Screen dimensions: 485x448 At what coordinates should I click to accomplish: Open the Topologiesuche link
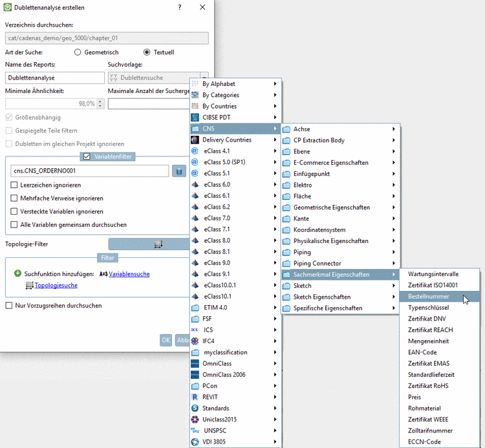click(x=56, y=285)
